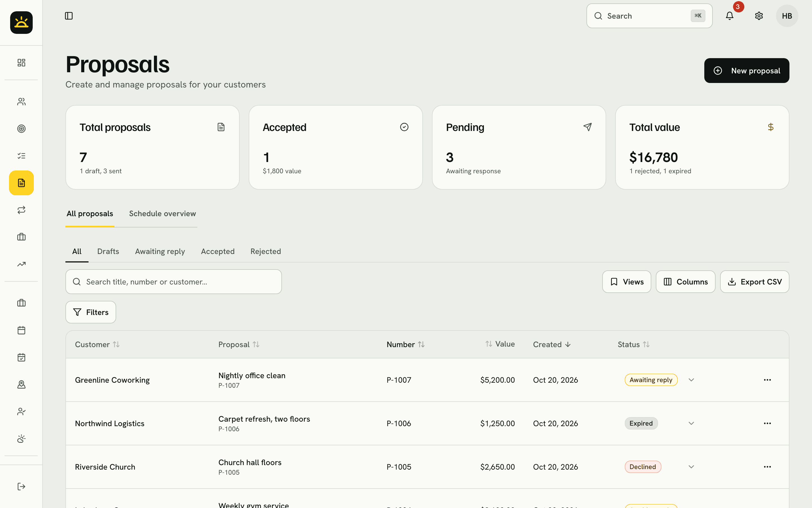Viewport: 812px width, 508px height.
Task: Open the Views button
Action: tap(626, 282)
